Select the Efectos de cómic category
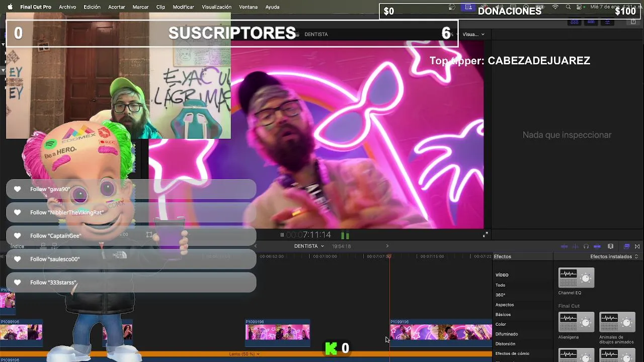The height and width of the screenshot is (362, 644). pos(512,353)
